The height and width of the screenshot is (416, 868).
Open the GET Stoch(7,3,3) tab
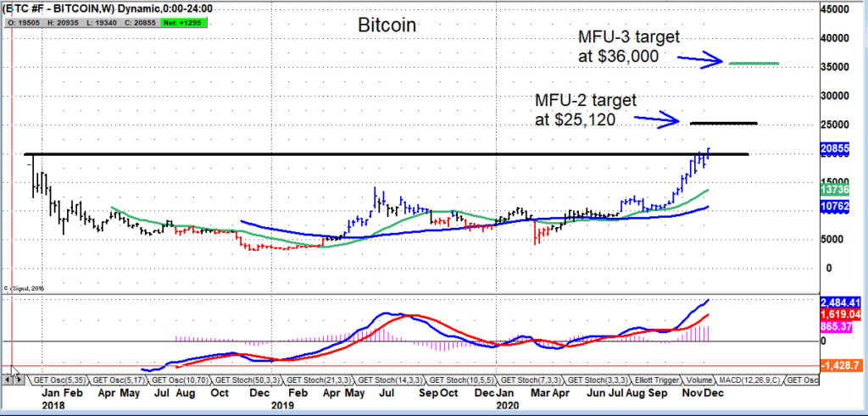pos(532,380)
